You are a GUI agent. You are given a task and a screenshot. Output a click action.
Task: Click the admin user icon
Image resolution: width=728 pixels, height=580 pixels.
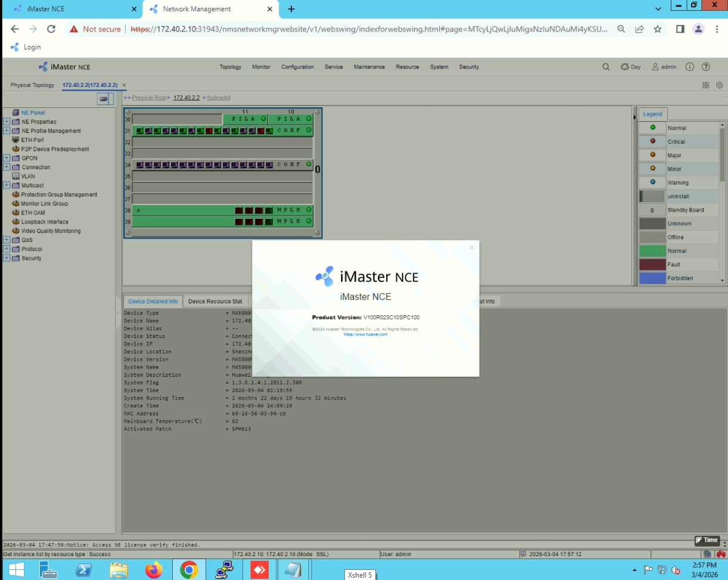point(655,67)
